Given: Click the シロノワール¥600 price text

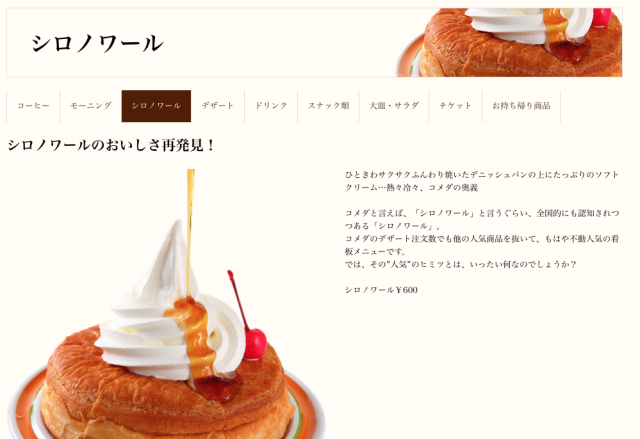Looking at the screenshot, I should [x=381, y=290].
